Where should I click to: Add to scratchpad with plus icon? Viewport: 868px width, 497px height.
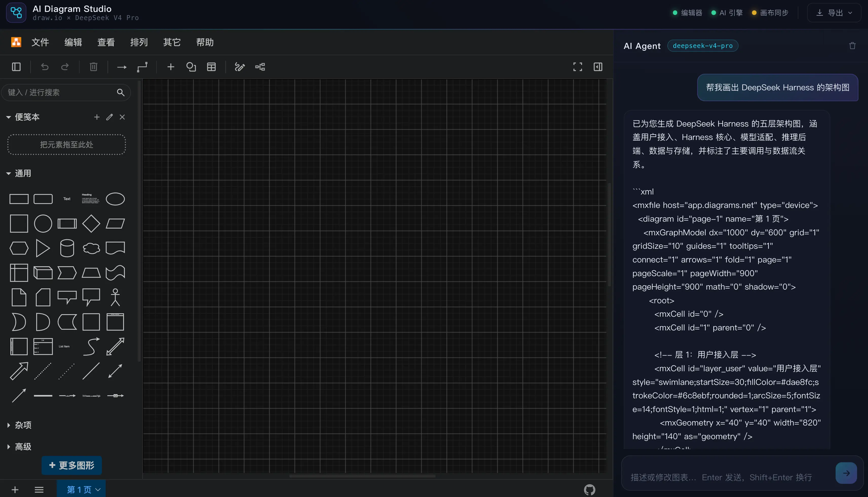point(97,117)
